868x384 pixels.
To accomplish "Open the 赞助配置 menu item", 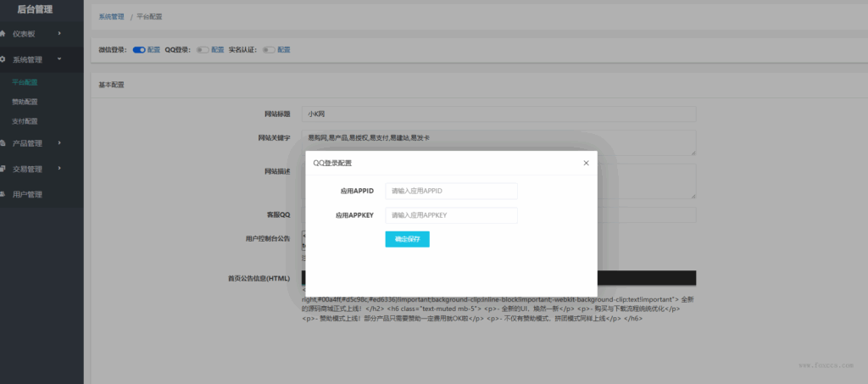I will [x=25, y=102].
